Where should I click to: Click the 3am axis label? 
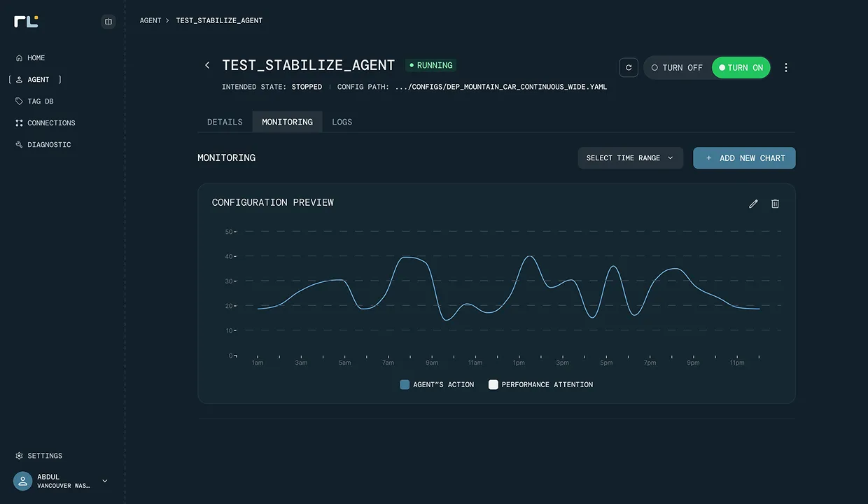point(301,363)
